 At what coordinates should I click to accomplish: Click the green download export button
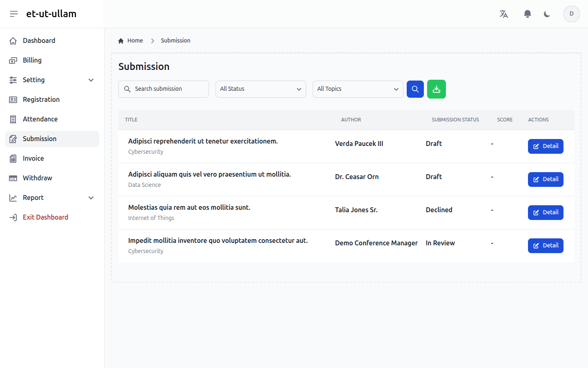pos(437,89)
